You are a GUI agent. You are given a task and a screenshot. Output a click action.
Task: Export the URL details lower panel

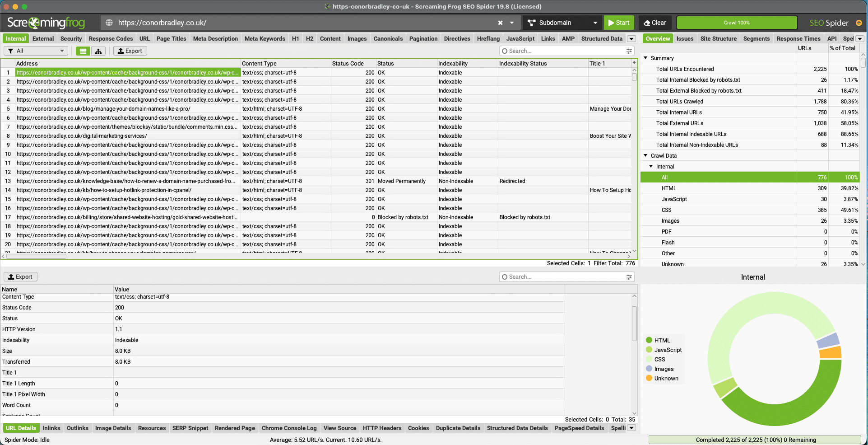20,277
